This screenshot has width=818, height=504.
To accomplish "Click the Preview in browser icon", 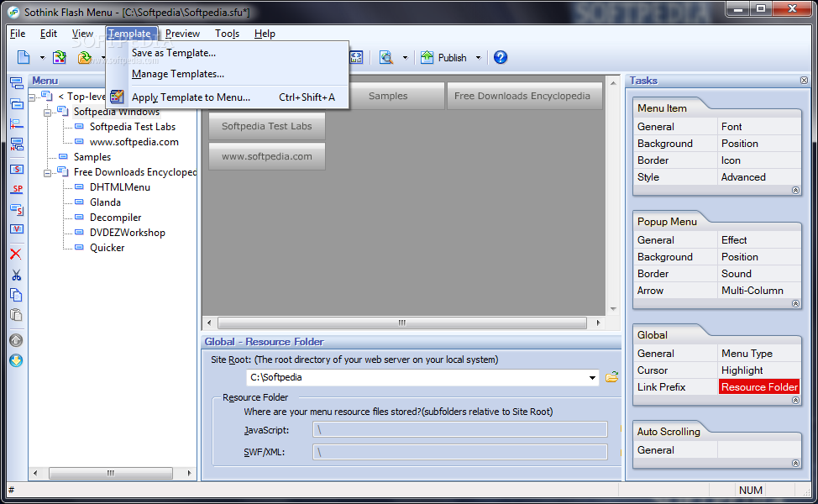I will tap(386, 57).
